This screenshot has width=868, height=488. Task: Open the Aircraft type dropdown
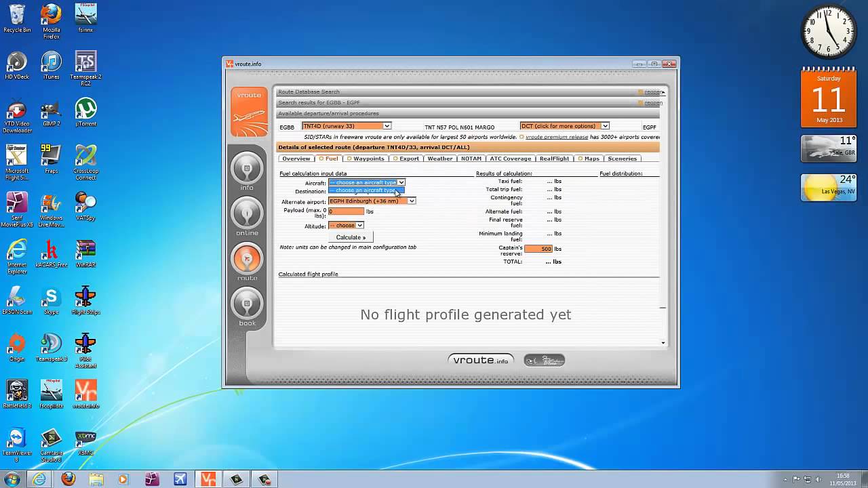pos(367,182)
